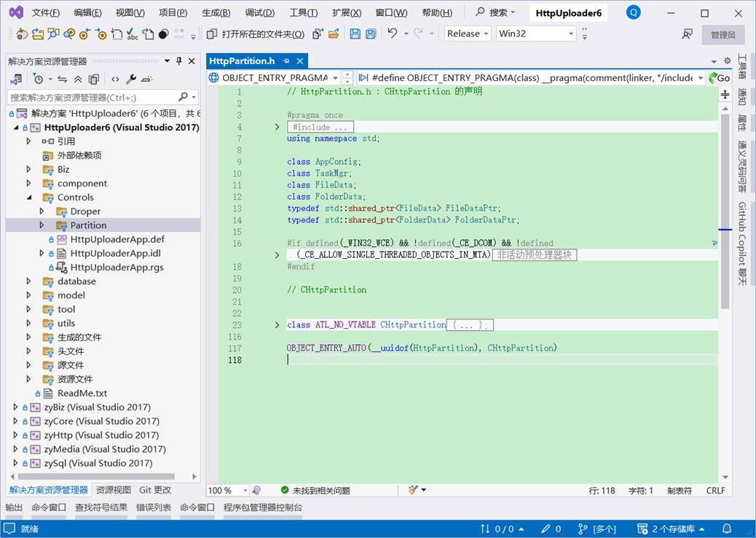This screenshot has height=538, width=756.
Task: Click the 打开所在的文件夹(O) button
Action: click(x=256, y=34)
